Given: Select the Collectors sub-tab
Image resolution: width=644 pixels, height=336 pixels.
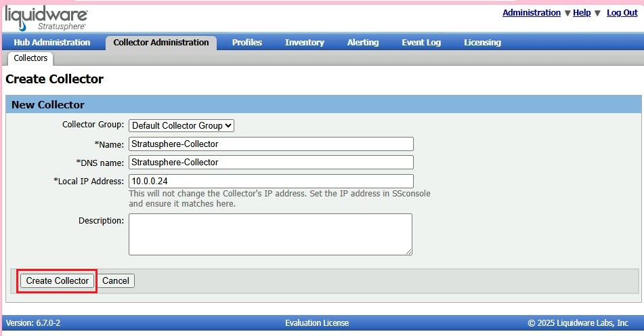Looking at the screenshot, I should 30,58.
